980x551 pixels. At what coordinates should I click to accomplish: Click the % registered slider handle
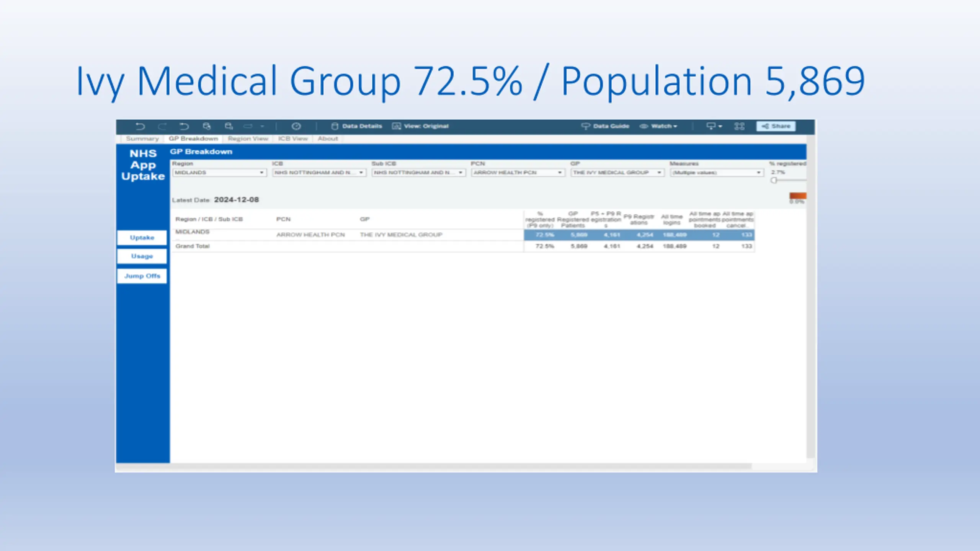click(x=774, y=180)
